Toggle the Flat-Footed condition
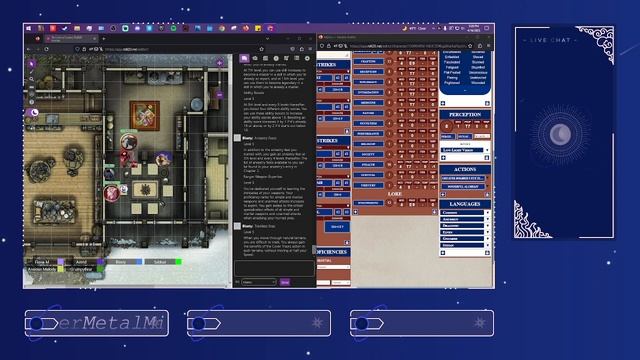The width and height of the screenshot is (640, 360). [452, 72]
